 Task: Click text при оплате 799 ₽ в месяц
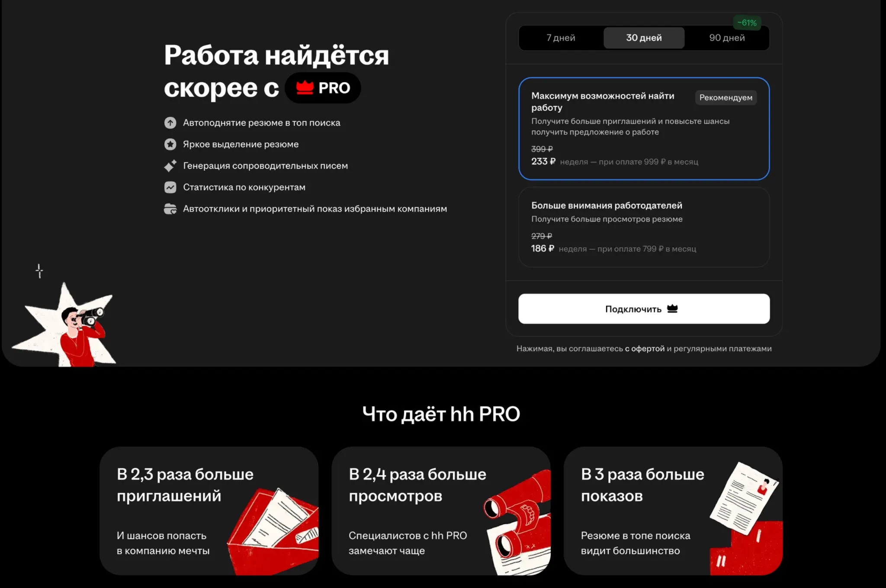[x=647, y=249]
